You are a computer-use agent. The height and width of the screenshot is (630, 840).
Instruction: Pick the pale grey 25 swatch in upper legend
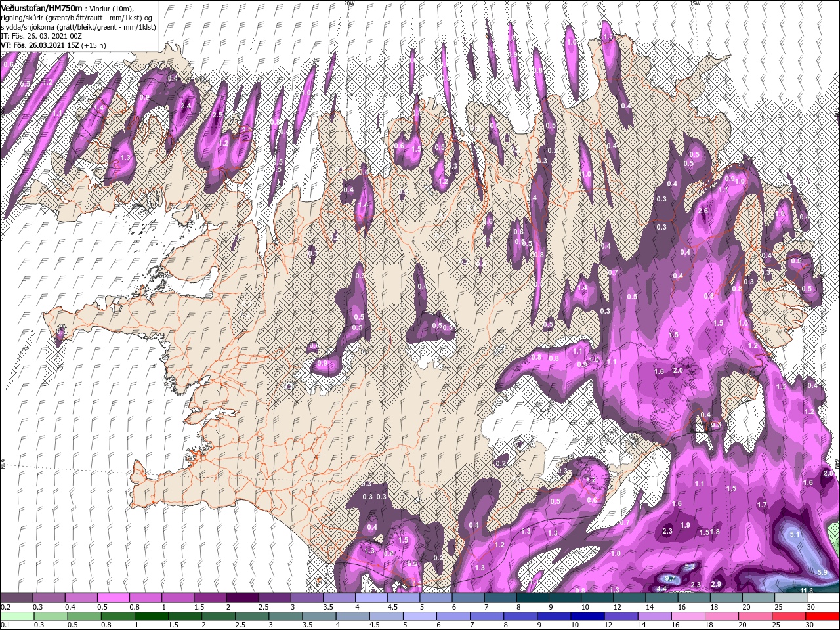click(x=791, y=598)
